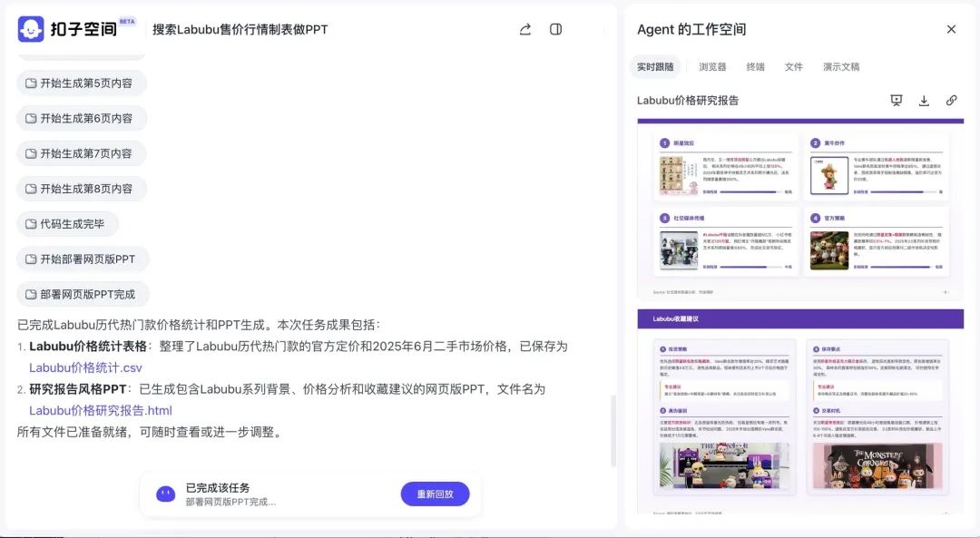Copy the report link using chain icon
Image resolution: width=980 pixels, height=538 pixels.
pyautogui.click(x=951, y=101)
